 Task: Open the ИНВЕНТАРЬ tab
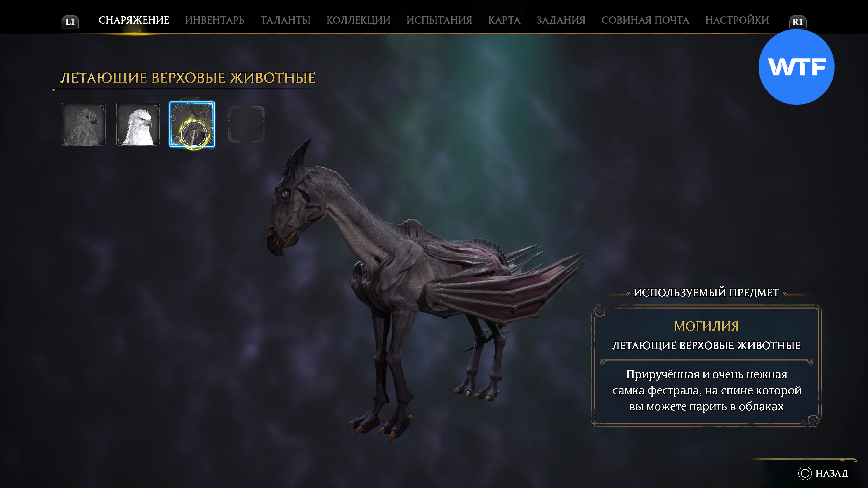pos(215,20)
